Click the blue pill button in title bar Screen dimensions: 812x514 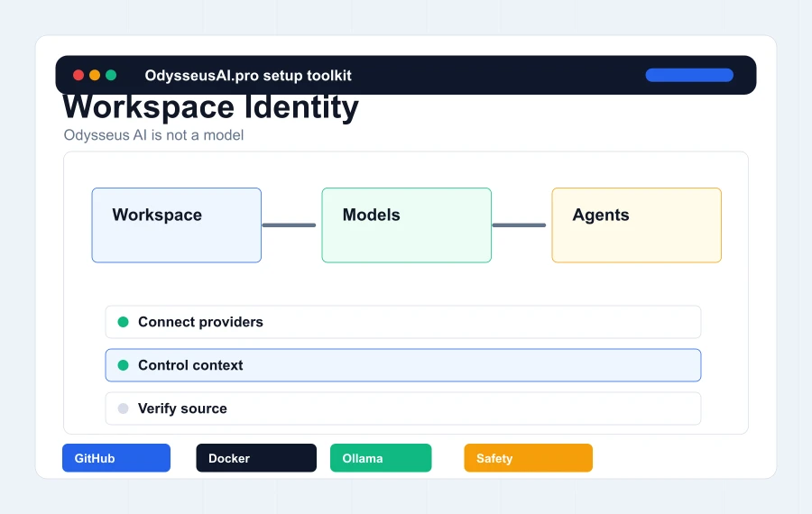[689, 75]
